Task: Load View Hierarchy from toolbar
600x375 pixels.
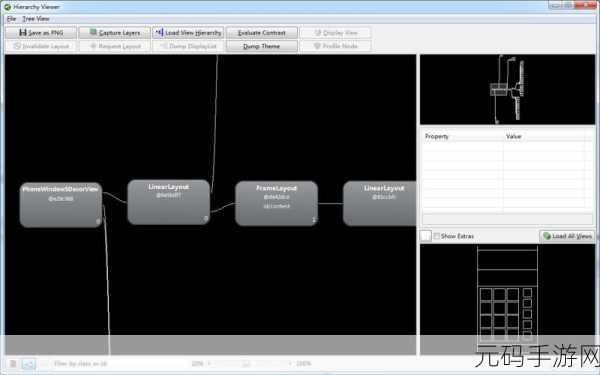Action: [188, 33]
